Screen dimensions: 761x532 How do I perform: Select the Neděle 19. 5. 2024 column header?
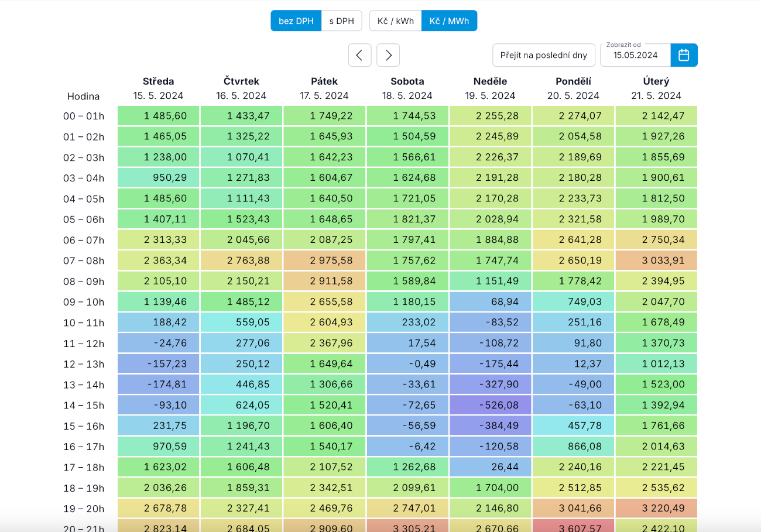(x=490, y=88)
